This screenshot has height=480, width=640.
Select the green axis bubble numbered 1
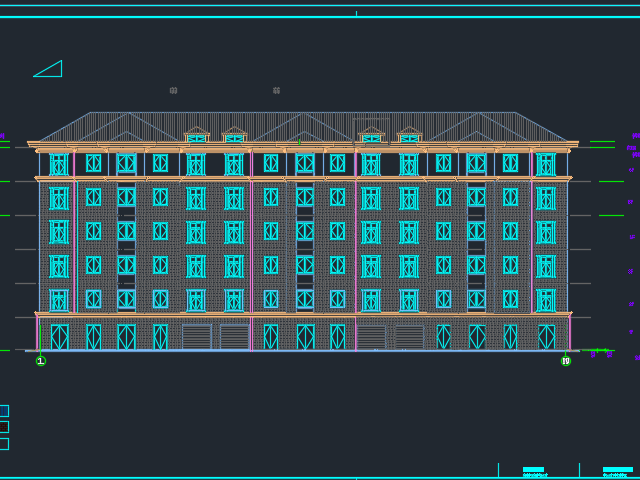[41, 360]
